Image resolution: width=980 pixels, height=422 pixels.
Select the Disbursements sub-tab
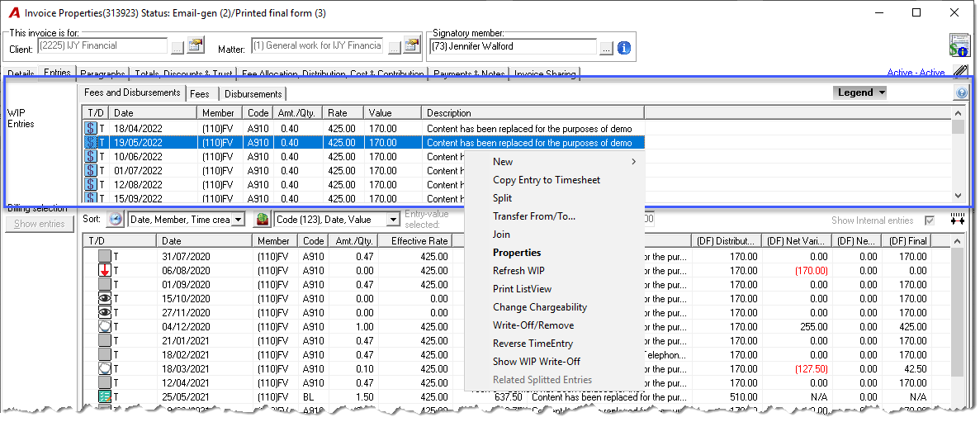[x=253, y=94]
